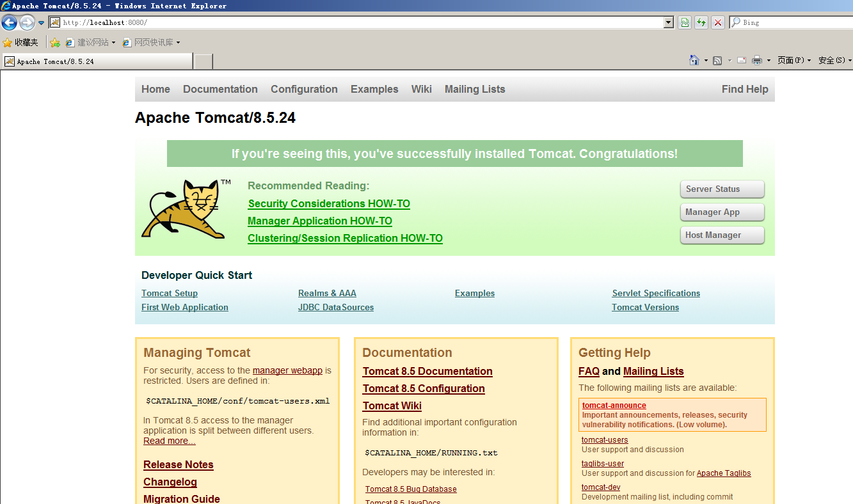Open Security Considerations HOW-TO link

tap(329, 203)
